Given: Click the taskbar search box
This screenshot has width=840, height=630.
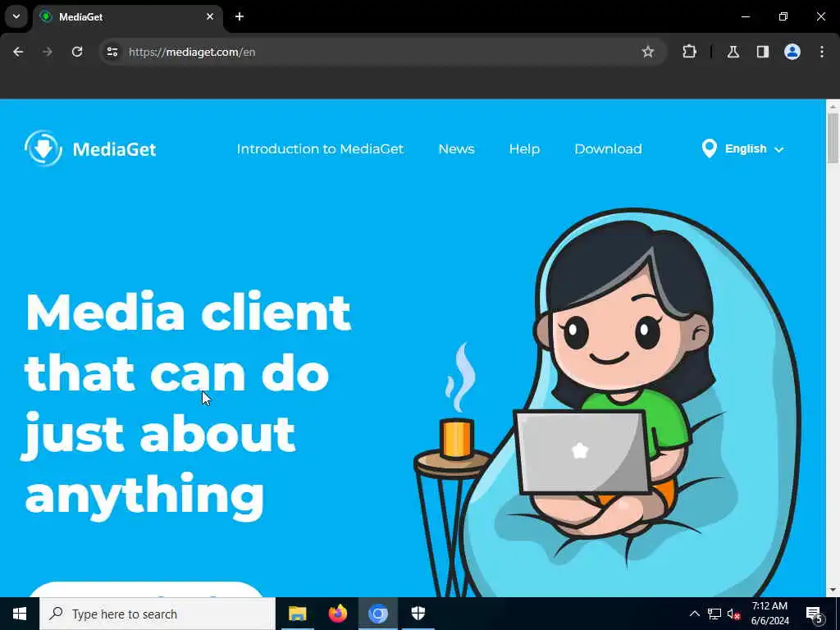Looking at the screenshot, I should point(157,614).
